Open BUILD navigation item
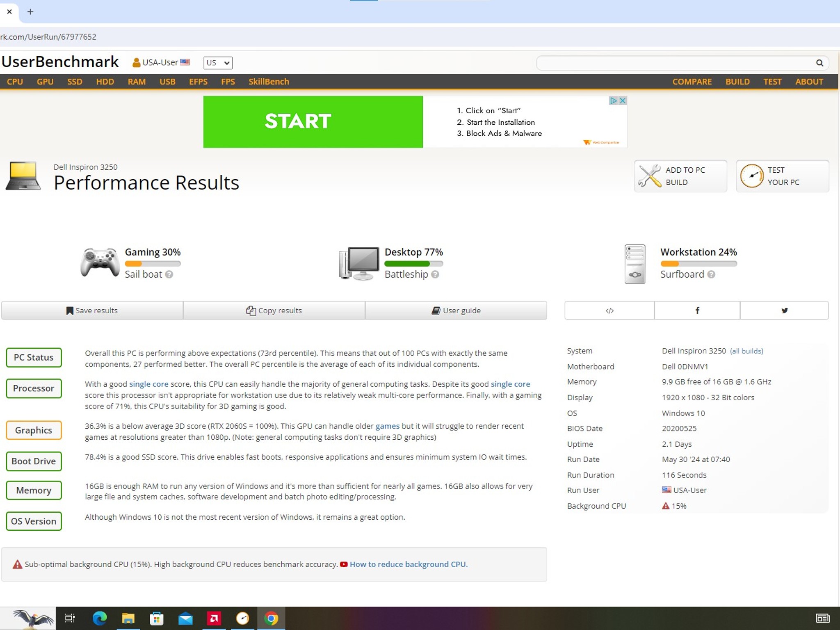The height and width of the screenshot is (630, 840). pos(737,82)
